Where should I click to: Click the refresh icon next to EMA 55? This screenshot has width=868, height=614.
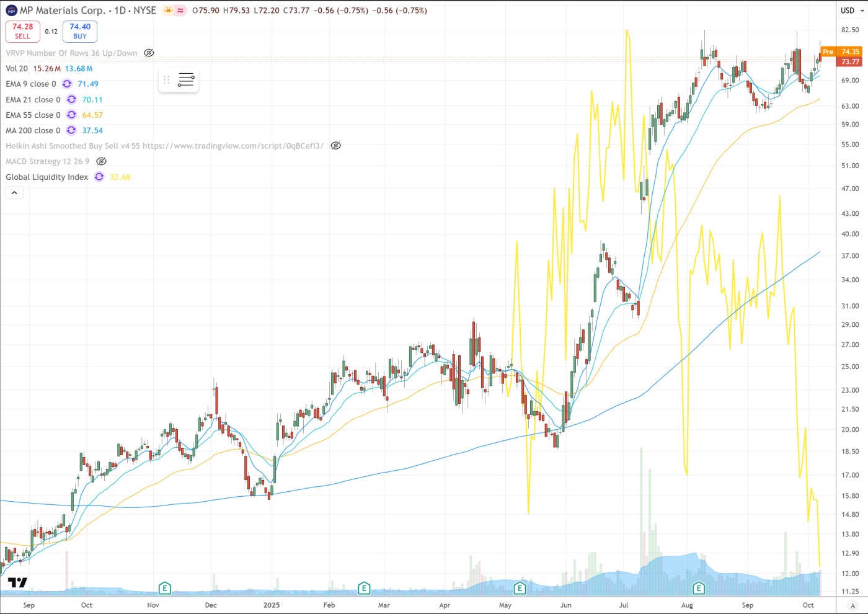click(x=71, y=115)
